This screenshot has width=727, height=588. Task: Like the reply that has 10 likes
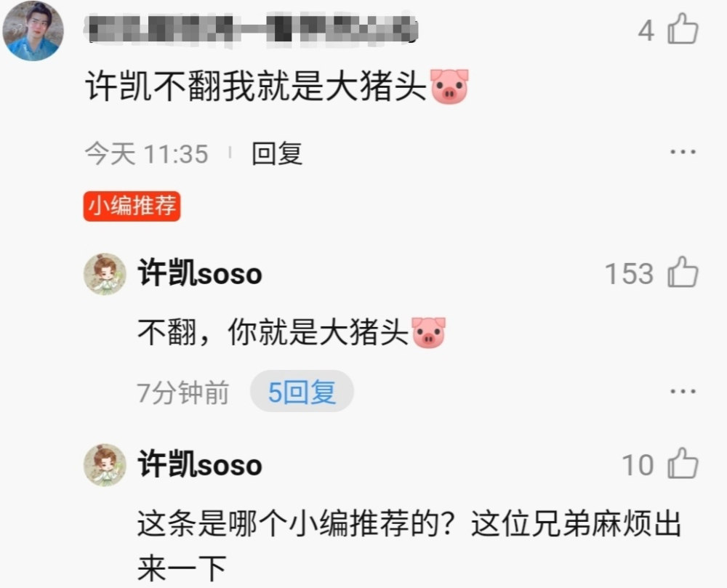683,464
